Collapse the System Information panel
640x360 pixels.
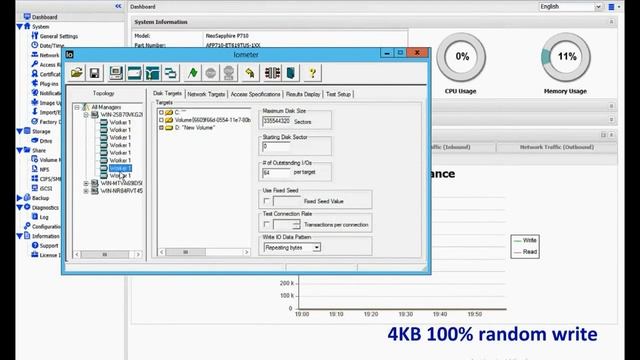click(x=611, y=22)
